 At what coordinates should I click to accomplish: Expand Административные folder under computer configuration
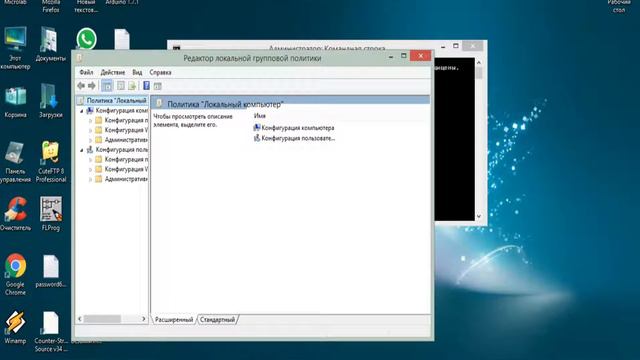point(91,140)
